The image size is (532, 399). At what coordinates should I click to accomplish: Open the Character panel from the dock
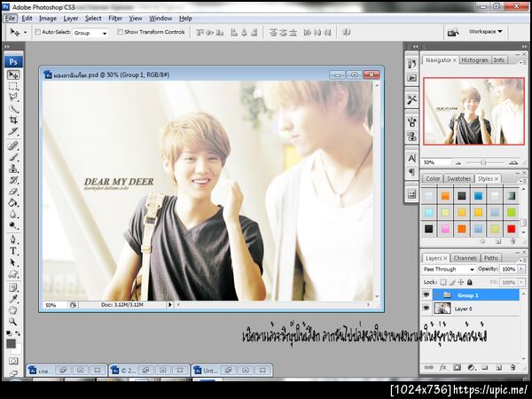pyautogui.click(x=411, y=158)
